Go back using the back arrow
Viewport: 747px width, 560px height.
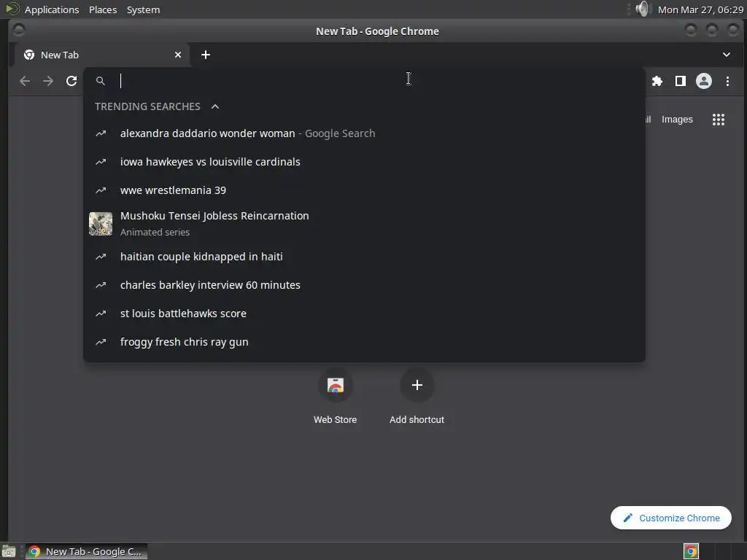coord(26,82)
